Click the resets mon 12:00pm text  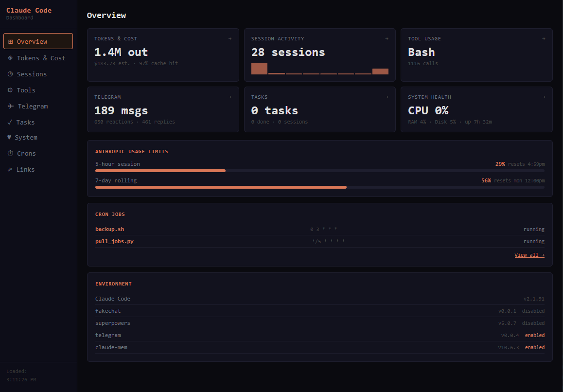click(x=519, y=180)
